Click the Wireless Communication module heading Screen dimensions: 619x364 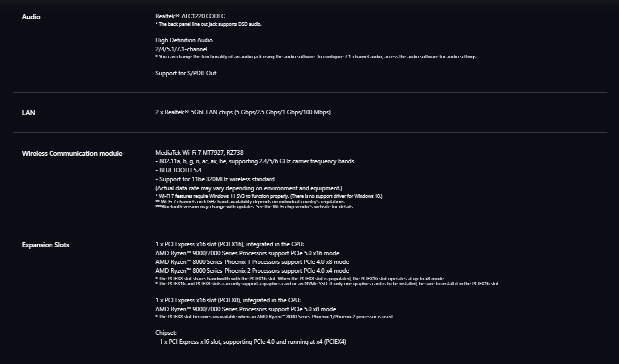[x=72, y=153]
